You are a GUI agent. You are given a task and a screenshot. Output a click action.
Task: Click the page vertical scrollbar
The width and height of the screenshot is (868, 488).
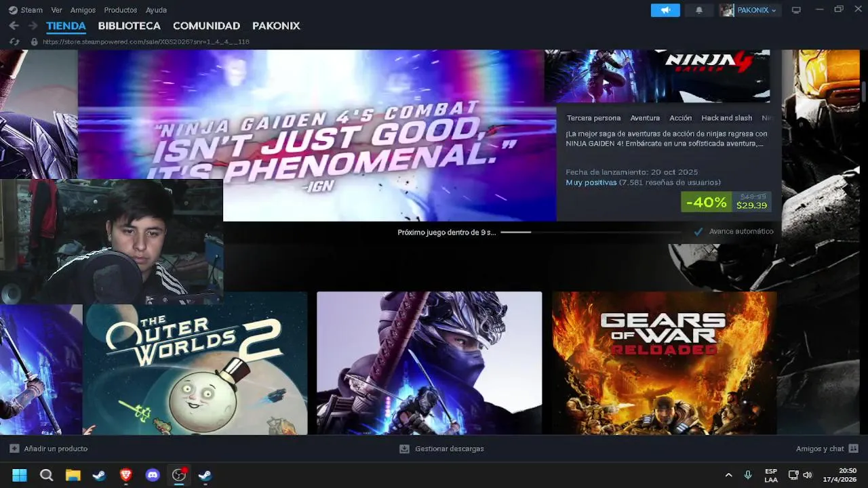(x=864, y=91)
